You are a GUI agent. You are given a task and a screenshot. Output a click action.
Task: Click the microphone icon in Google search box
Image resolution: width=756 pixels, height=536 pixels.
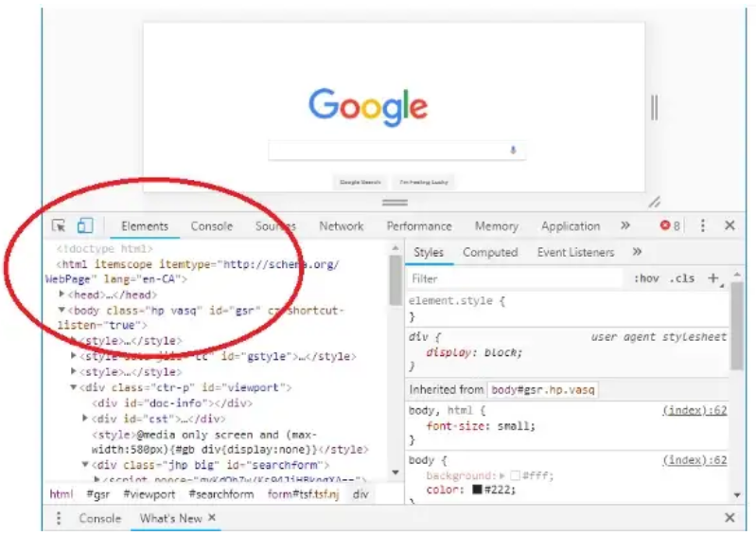click(513, 151)
